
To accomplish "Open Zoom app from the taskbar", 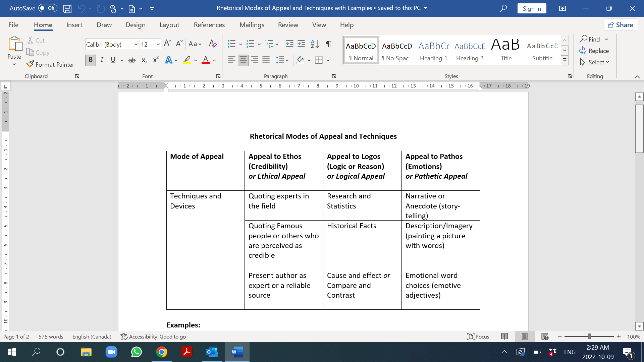I will click(x=111, y=352).
